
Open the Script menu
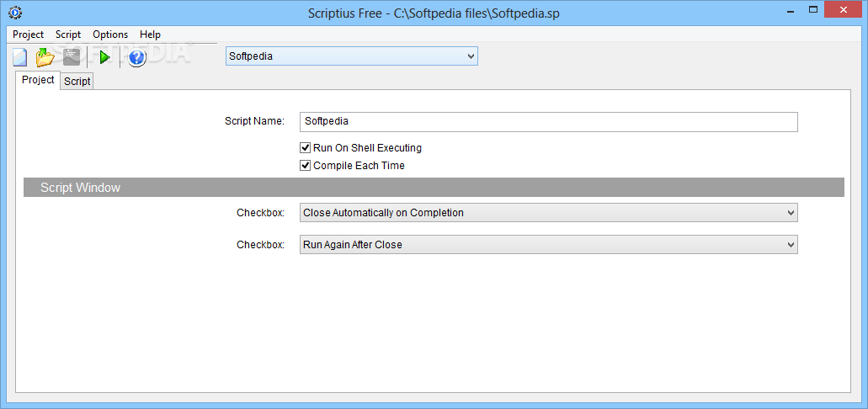pyautogui.click(x=68, y=35)
